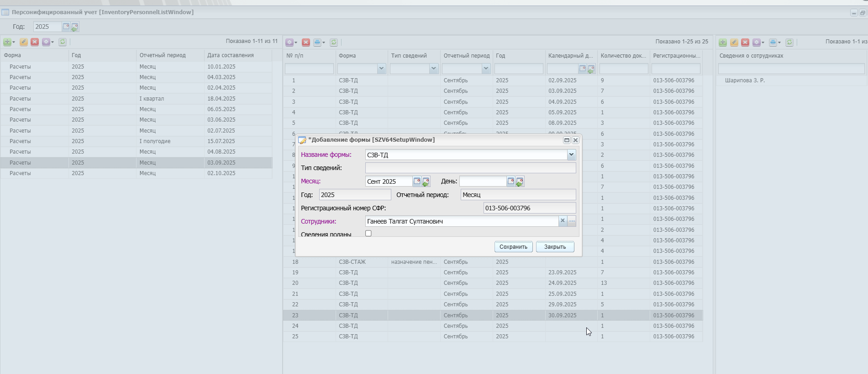Click the Год column filter input in middle panel
The height and width of the screenshot is (374, 868).
coord(519,69)
